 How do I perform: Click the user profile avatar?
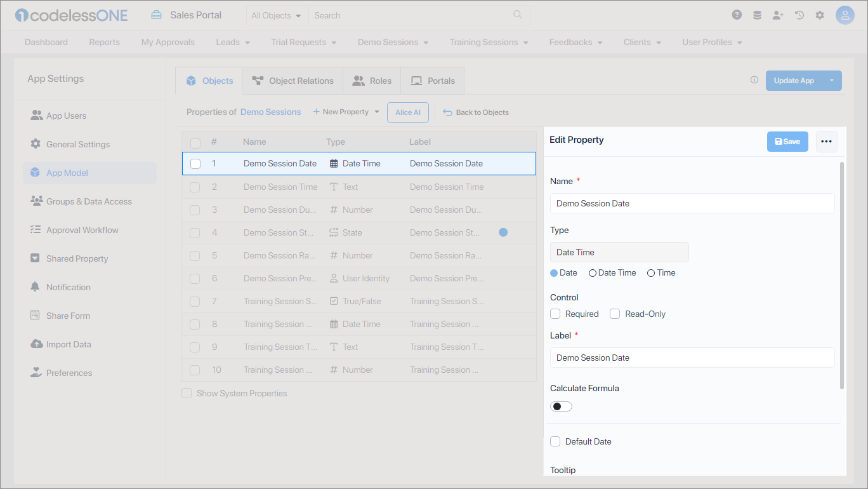pyautogui.click(x=845, y=15)
